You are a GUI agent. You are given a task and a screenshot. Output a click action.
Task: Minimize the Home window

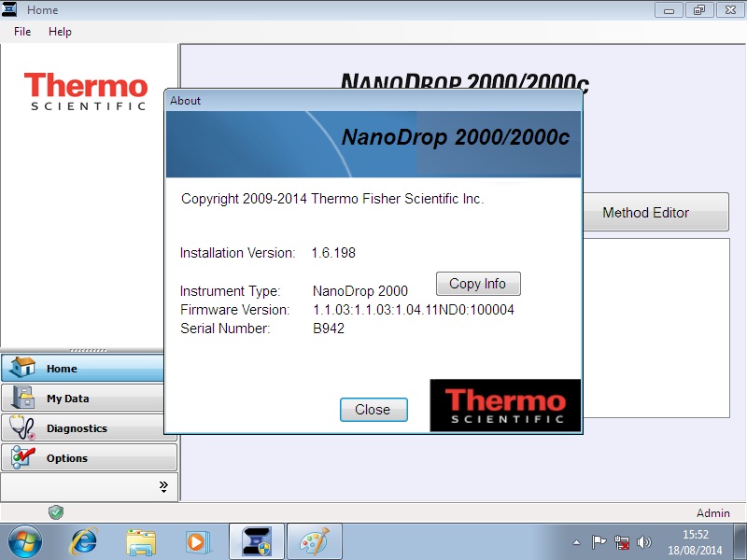coord(669,10)
